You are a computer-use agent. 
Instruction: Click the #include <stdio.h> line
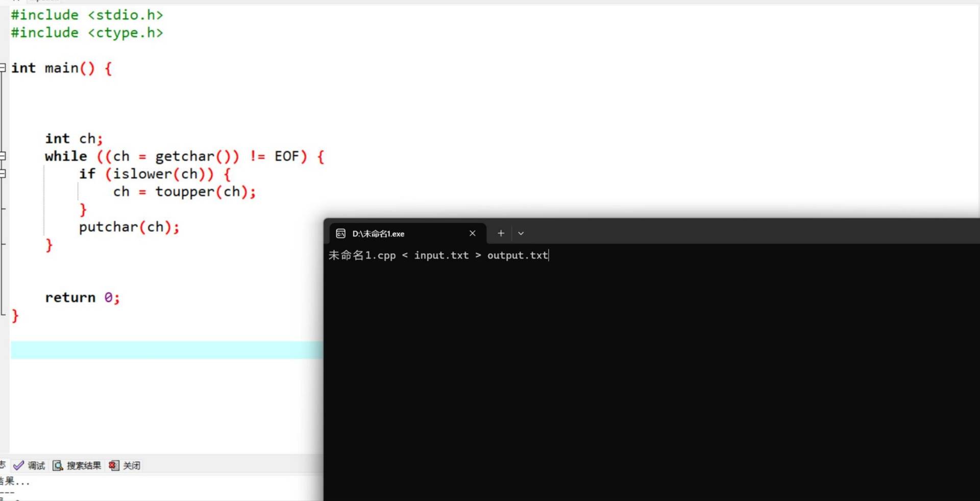87,15
